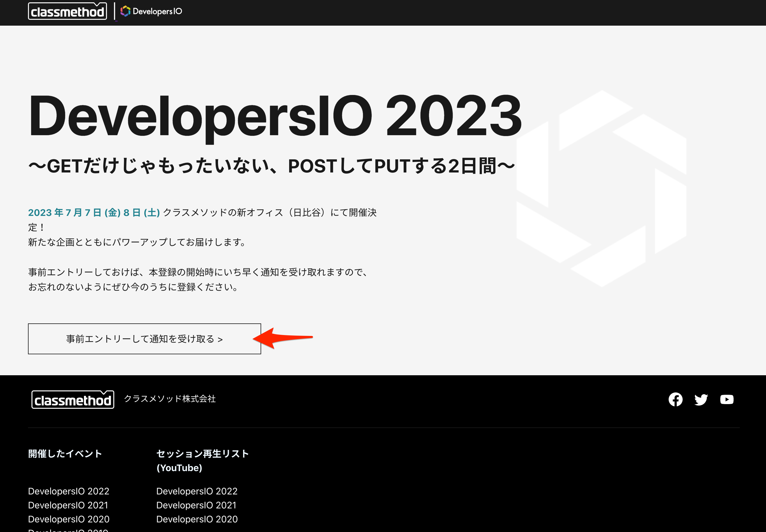Click 事前エントリーして通知を受け取る button
Image resolution: width=766 pixels, height=532 pixels.
[144, 339]
